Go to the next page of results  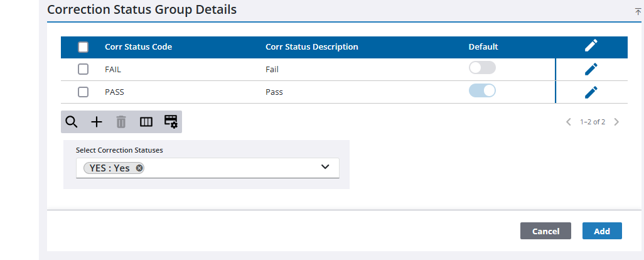[x=616, y=122]
